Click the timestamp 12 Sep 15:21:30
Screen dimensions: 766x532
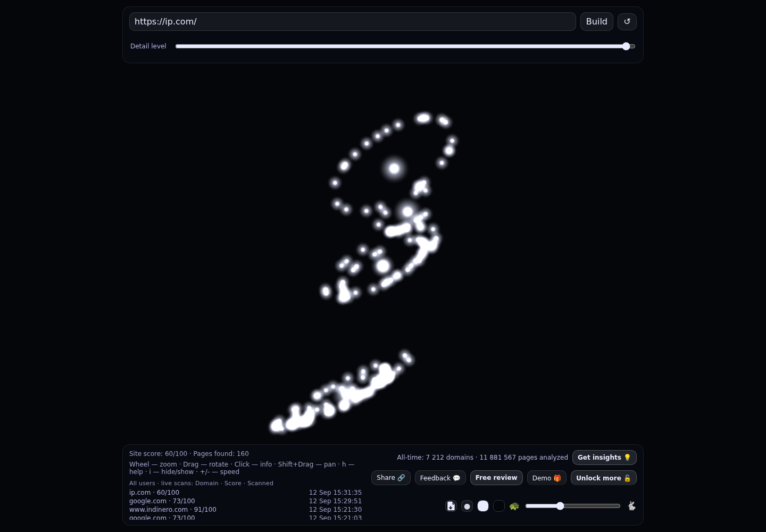[335, 510]
